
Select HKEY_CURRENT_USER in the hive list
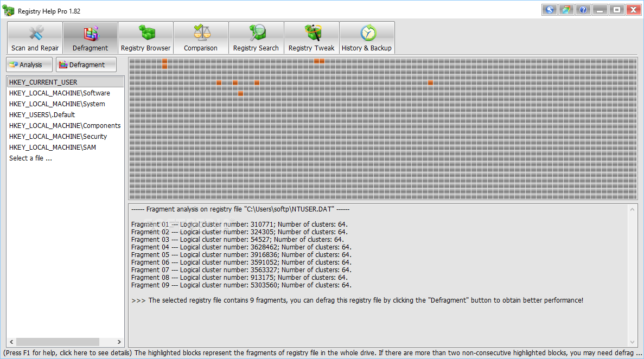(x=65, y=82)
